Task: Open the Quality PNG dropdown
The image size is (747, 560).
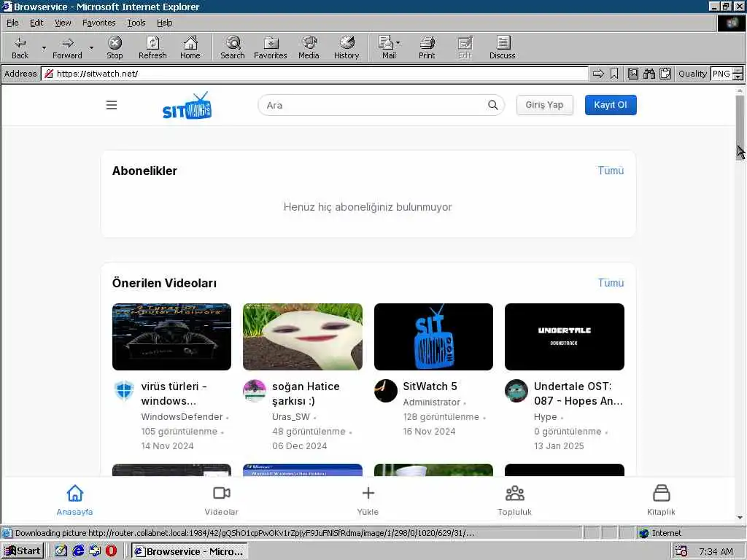Action: click(738, 74)
